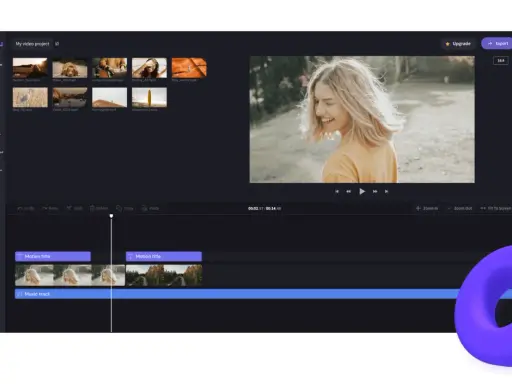Click the Delete trash button
Image resolution: width=512 pixels, height=384 pixels.
click(x=99, y=208)
